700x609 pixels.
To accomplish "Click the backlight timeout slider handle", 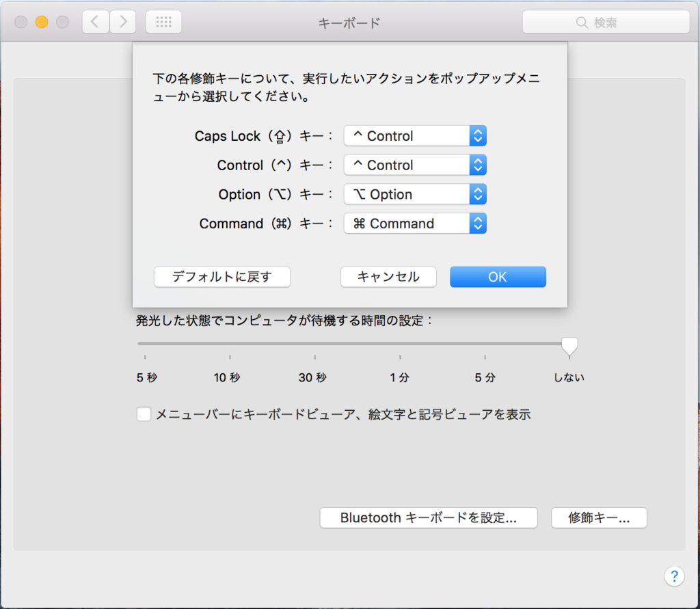I will 569,345.
